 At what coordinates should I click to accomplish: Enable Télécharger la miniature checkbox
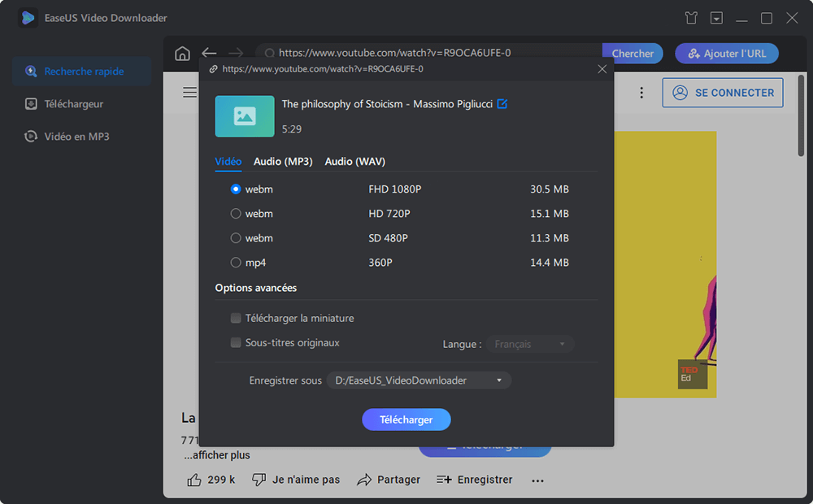coord(236,318)
